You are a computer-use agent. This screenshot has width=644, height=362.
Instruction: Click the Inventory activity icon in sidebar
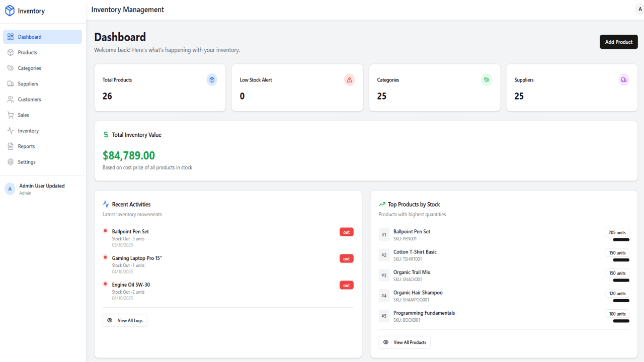click(11, 130)
